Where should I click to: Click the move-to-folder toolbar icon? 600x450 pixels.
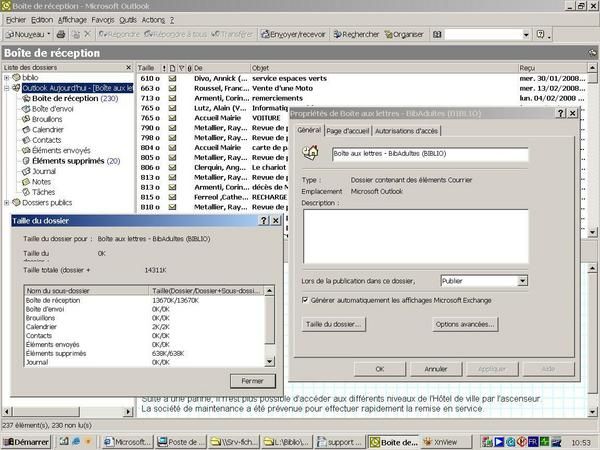pyautogui.click(x=76, y=34)
